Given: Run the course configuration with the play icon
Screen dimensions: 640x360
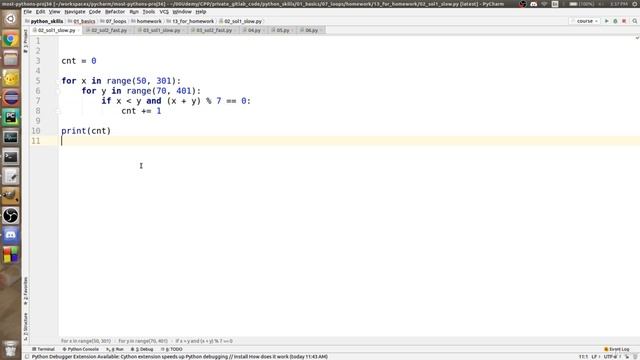Looking at the screenshot, I should point(607,21).
